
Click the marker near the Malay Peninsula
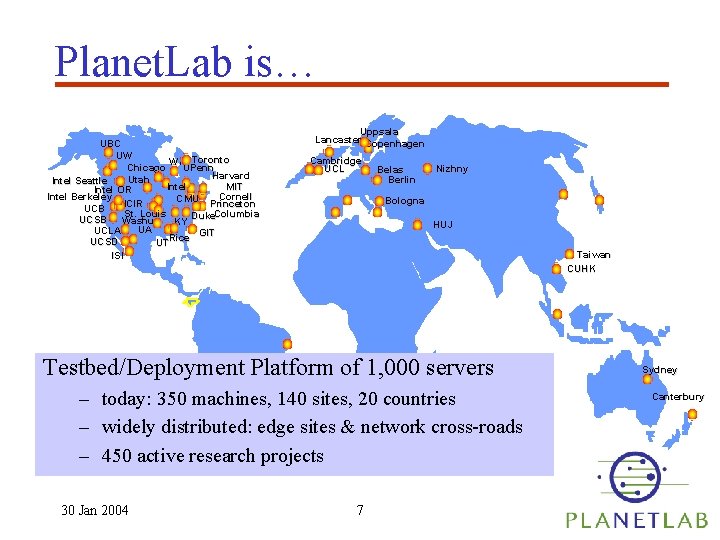click(557, 314)
